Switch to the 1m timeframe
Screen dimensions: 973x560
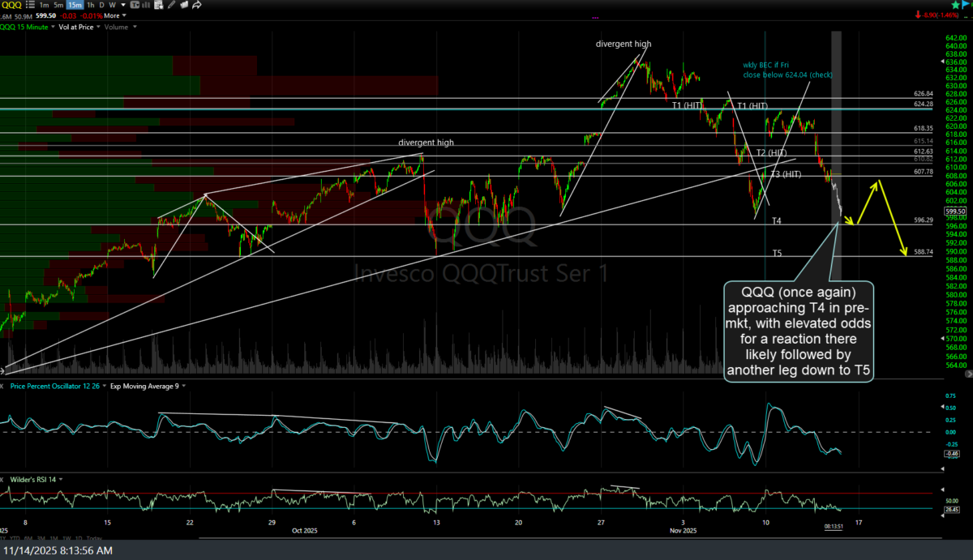pyautogui.click(x=44, y=5)
